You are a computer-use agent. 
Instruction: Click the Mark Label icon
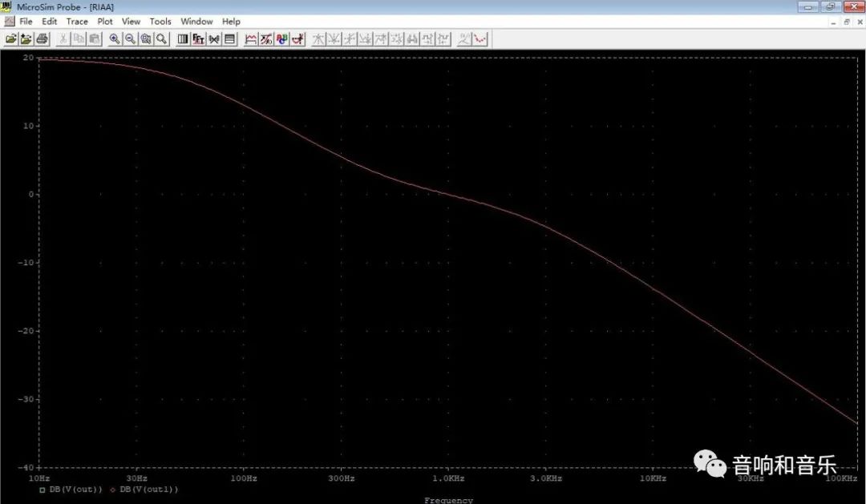point(464,38)
